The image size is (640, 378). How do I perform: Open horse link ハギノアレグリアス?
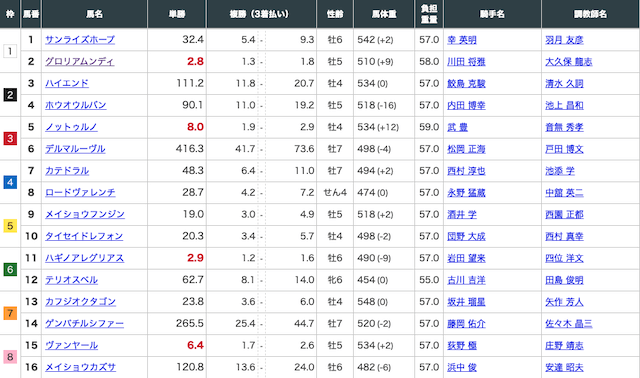(84, 258)
